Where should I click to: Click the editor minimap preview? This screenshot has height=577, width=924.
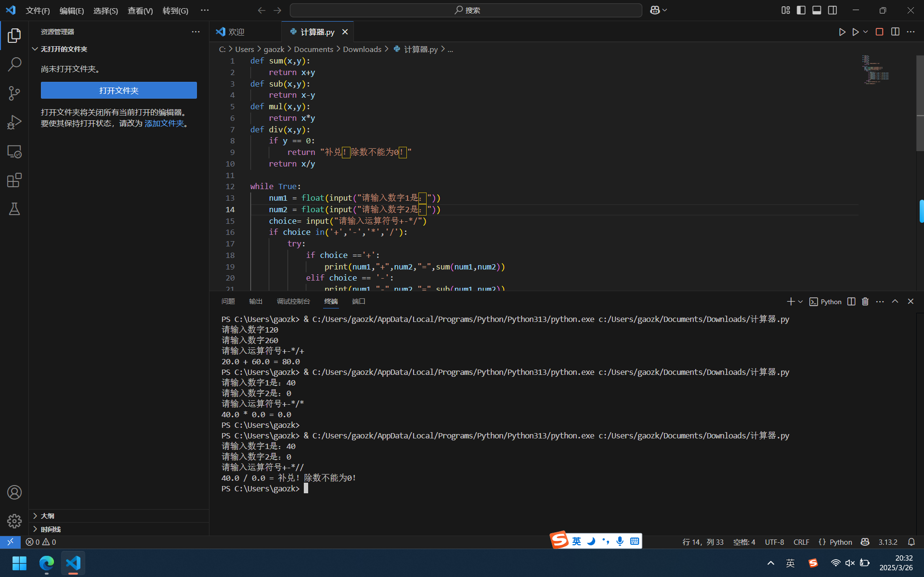[876, 70]
